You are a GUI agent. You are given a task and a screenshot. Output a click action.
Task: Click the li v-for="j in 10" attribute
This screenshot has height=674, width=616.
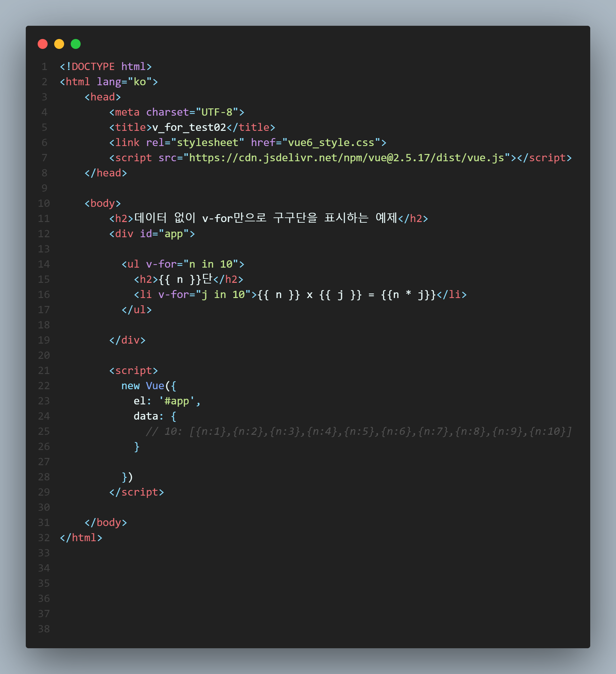(x=204, y=295)
